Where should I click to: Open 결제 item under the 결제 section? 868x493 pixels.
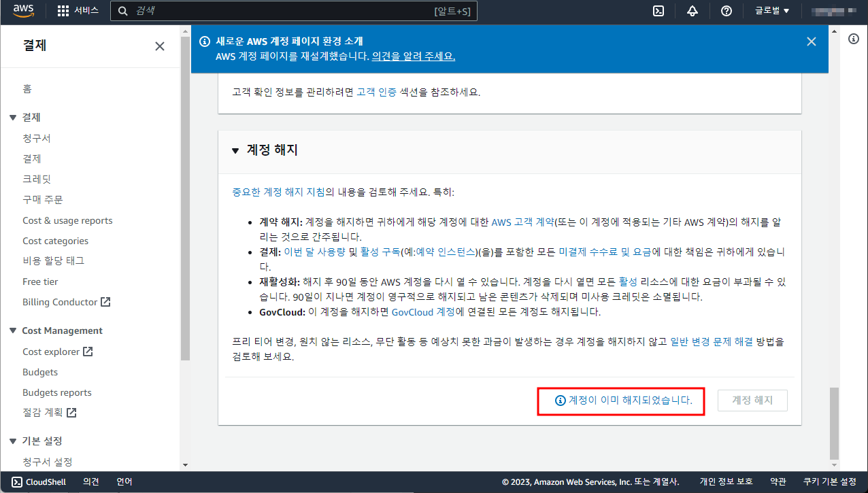tap(32, 158)
